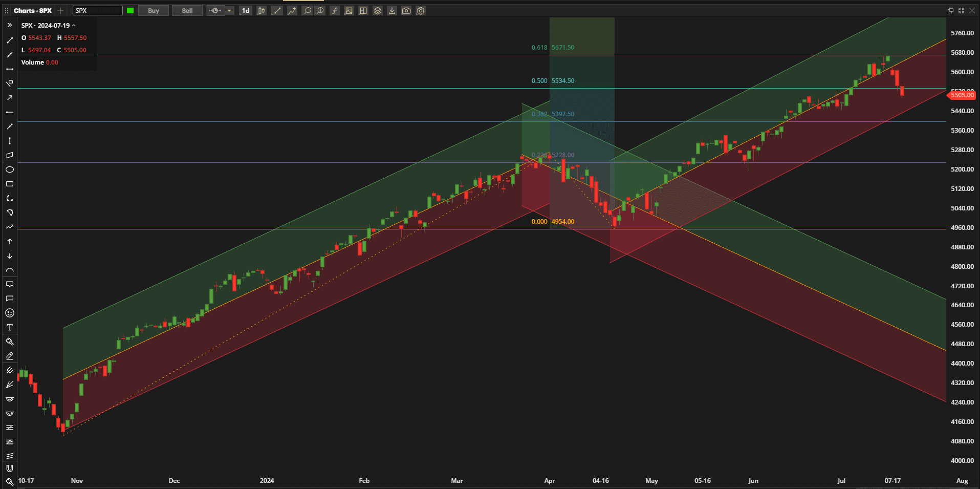The height and width of the screenshot is (489, 980).
Task: Zoom out of the chart
Action: click(308, 11)
